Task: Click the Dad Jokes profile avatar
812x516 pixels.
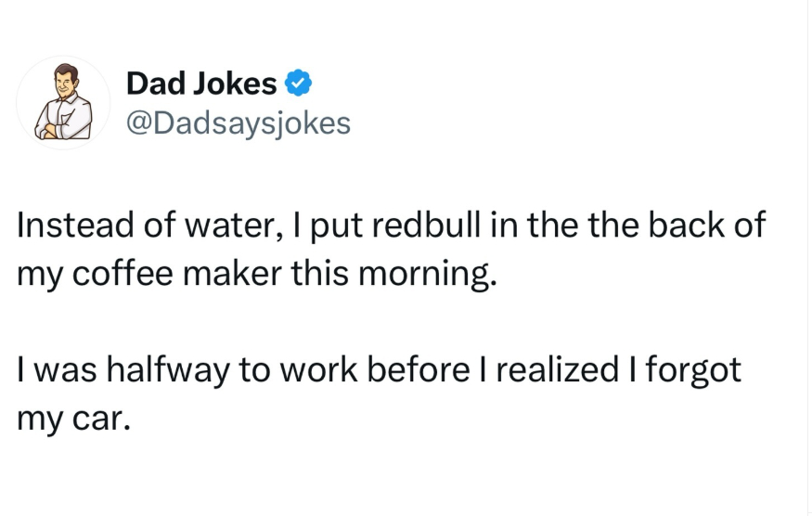Action: click(x=64, y=102)
